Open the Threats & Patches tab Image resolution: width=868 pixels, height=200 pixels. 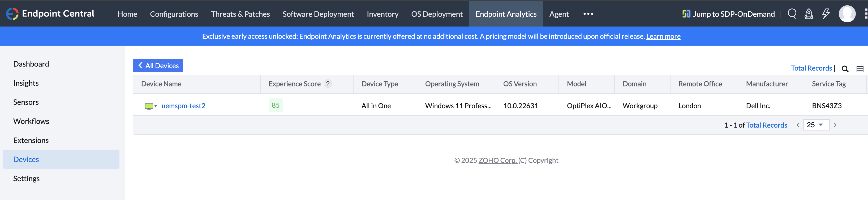240,14
